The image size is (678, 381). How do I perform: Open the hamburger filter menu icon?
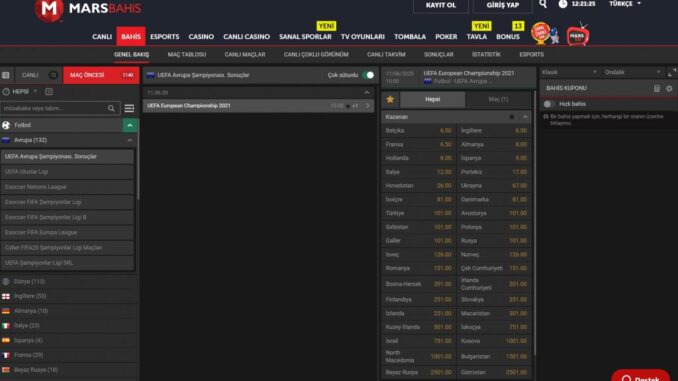pos(129,109)
